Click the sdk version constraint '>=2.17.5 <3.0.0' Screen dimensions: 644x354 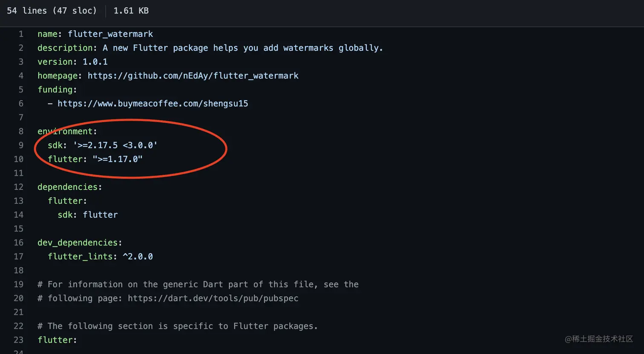[115, 145]
